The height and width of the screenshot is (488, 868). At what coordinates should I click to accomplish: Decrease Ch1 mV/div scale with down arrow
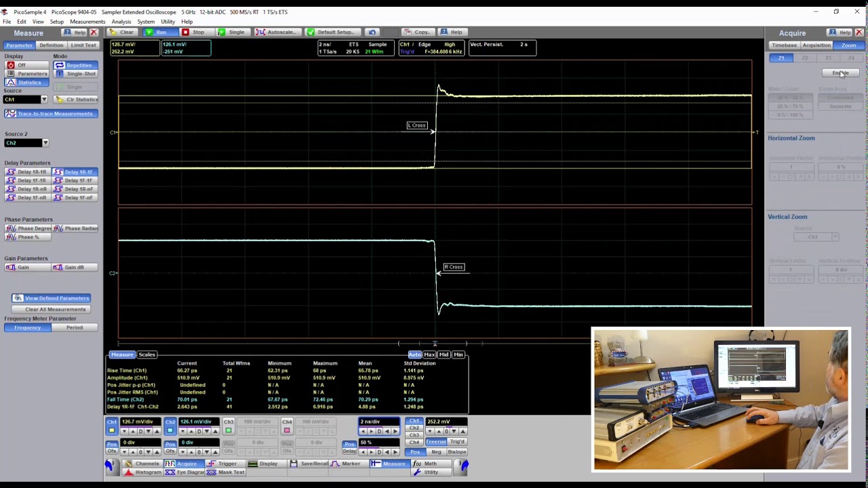pos(149,431)
